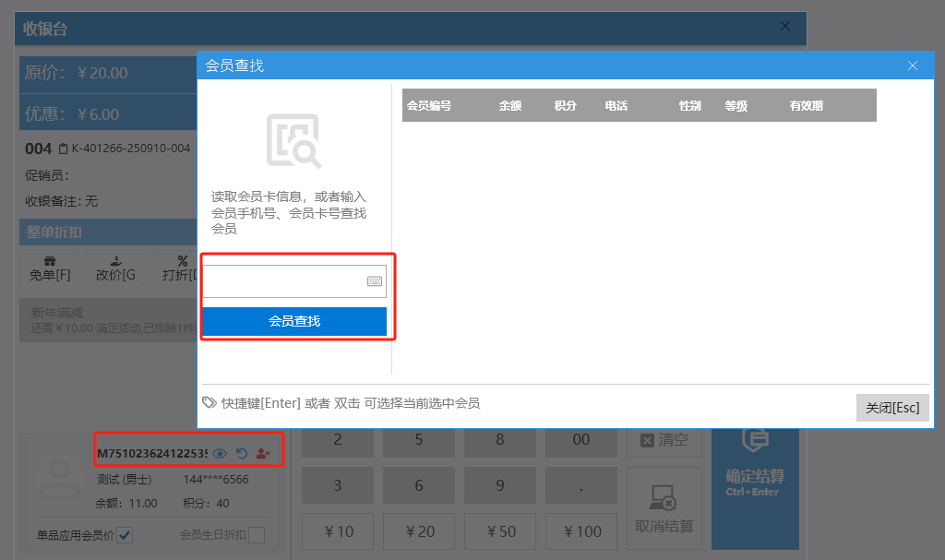This screenshot has height=560, width=945.
Task: Click the 余额 column header
Action: 510,106
